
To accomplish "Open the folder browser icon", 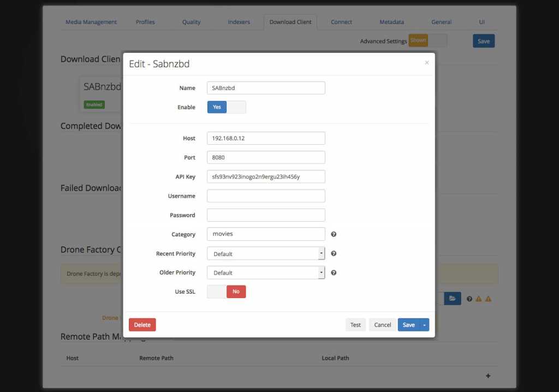I will (452, 298).
